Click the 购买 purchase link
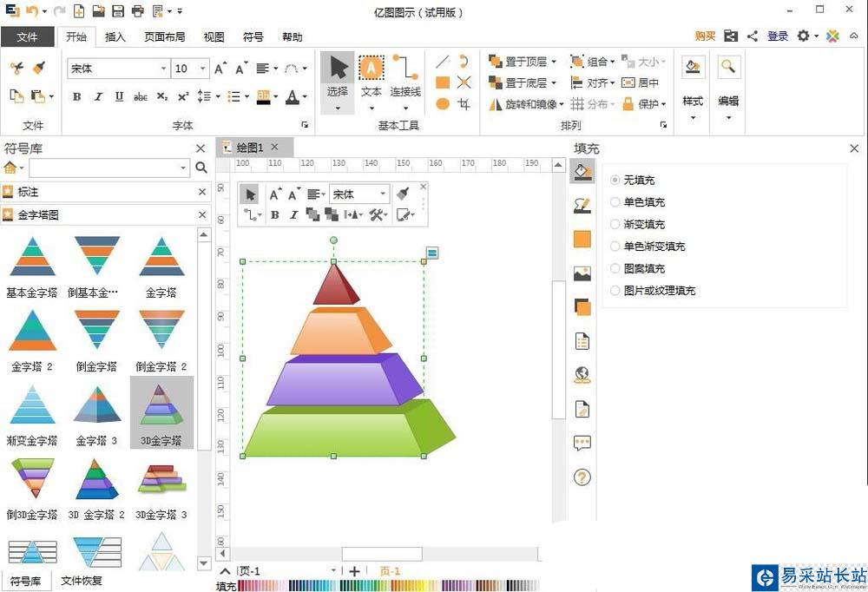868x592 pixels. tap(705, 36)
